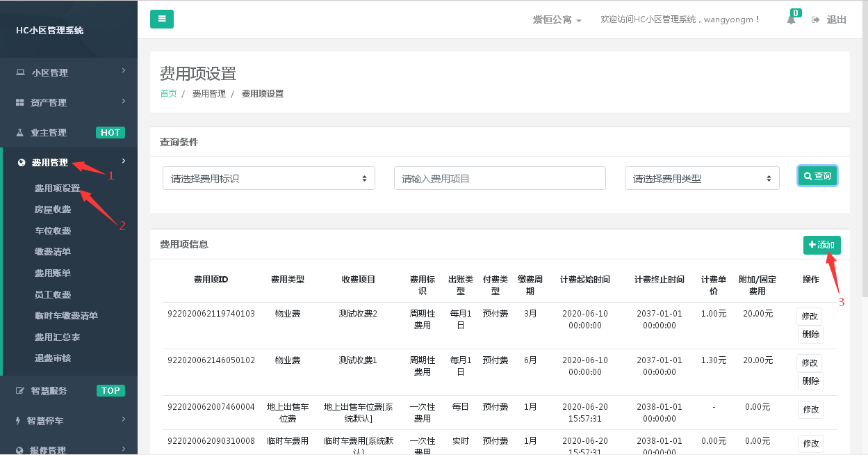This screenshot has height=455, width=868.
Task: Click the 退出 logout link
Action: coord(836,19)
